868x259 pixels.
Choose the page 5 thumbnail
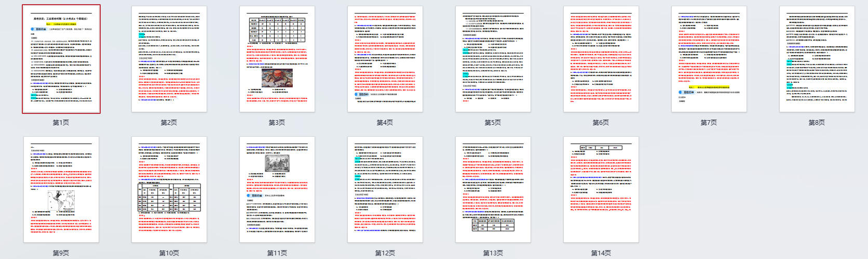[x=493, y=59]
